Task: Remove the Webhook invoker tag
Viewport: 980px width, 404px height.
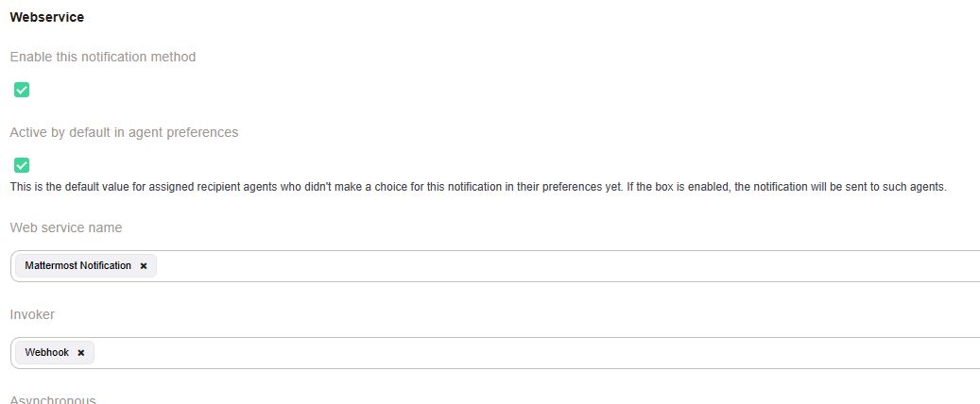Action: coord(81,353)
